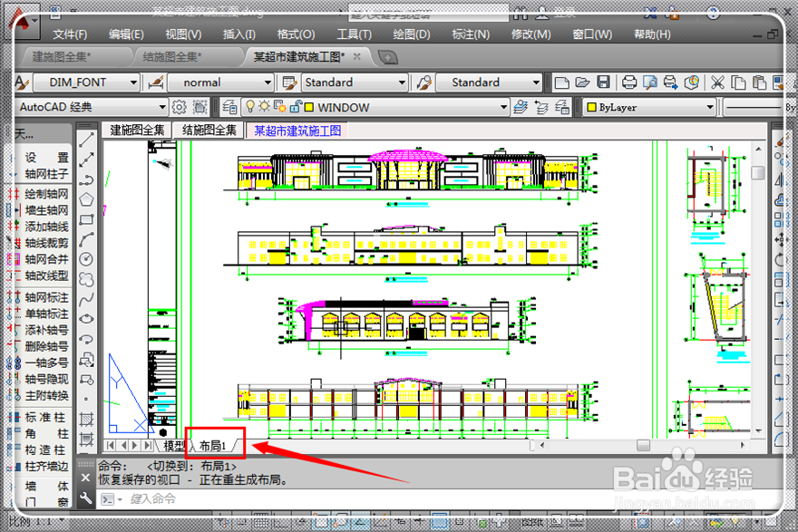Select the Revision Cloud tool
This screenshot has width=798, height=532.
click(86, 279)
